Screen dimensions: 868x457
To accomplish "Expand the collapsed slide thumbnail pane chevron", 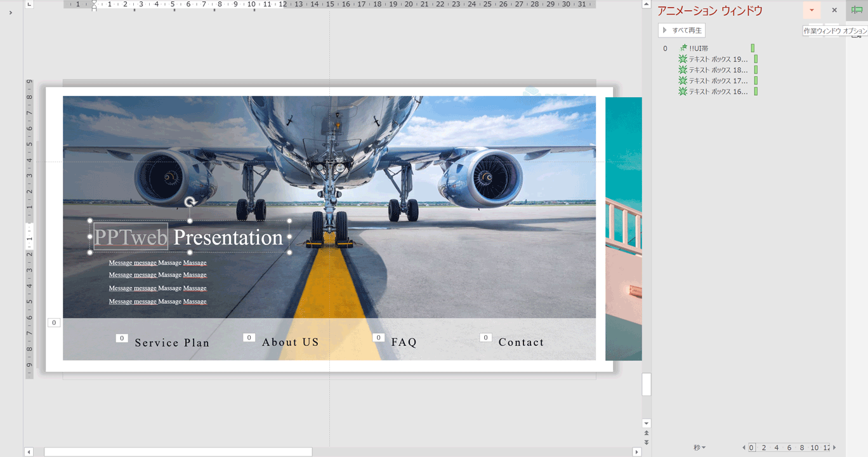I will pyautogui.click(x=11, y=13).
